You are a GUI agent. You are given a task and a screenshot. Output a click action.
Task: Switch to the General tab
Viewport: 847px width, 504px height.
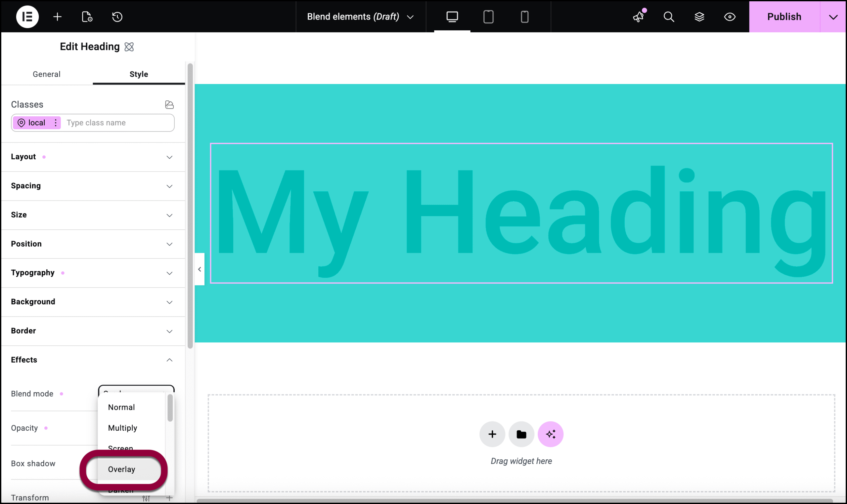click(x=47, y=74)
